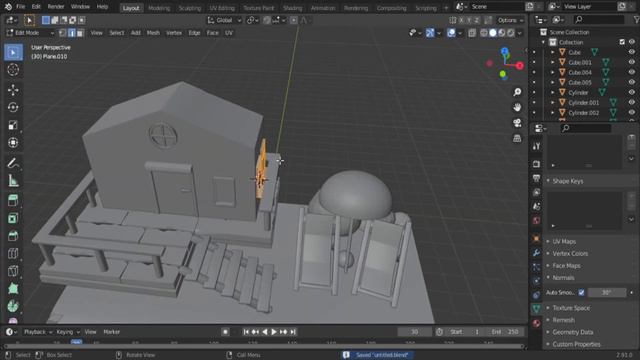Enable vertex select mode
Viewport: 640px width, 360px height.
(62, 33)
